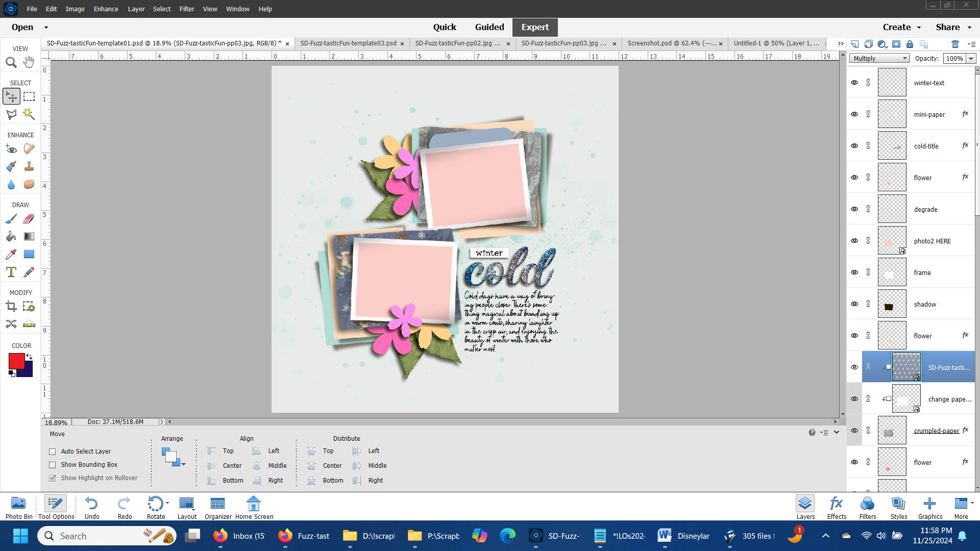The image size is (980, 551).
Task: Switch to Guided mode
Action: click(489, 27)
